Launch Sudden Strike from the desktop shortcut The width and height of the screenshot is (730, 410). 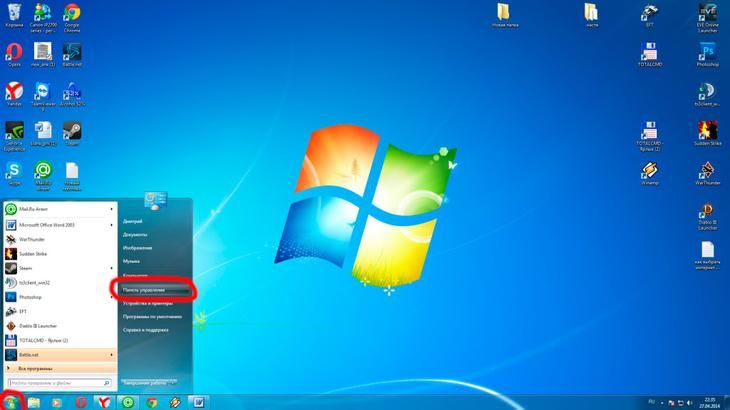pyautogui.click(x=708, y=134)
